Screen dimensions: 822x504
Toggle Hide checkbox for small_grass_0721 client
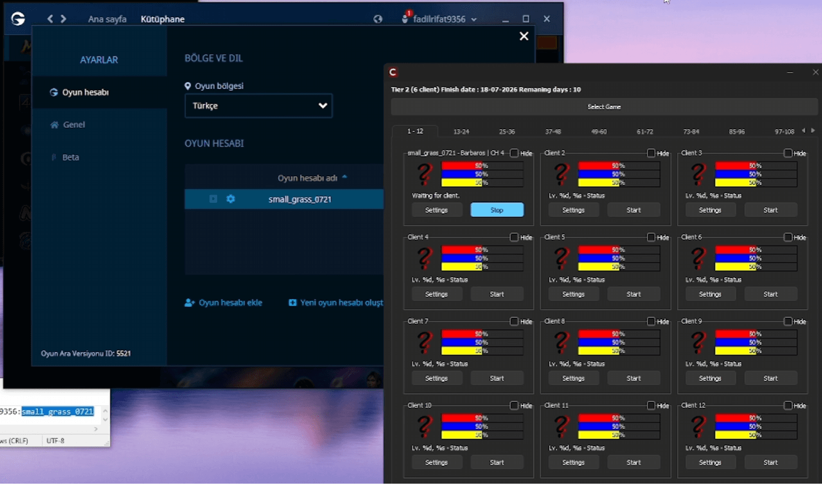click(514, 153)
